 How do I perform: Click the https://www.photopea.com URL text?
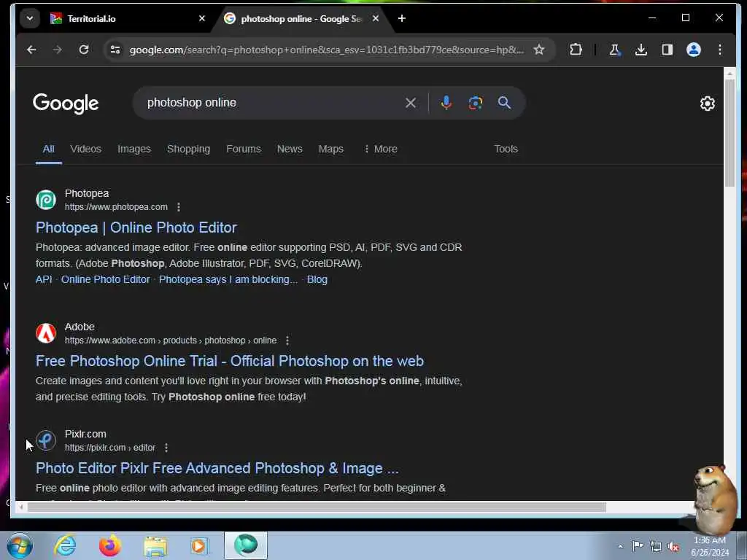coord(116,207)
